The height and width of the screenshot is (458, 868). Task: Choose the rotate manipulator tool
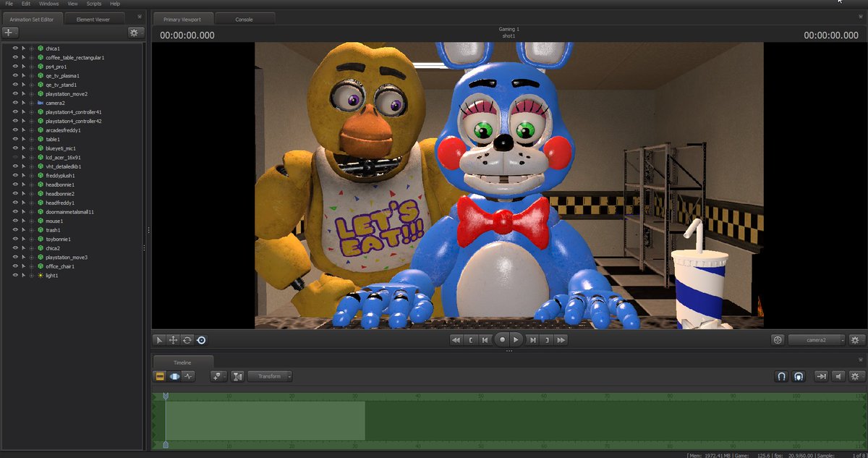[x=187, y=339]
